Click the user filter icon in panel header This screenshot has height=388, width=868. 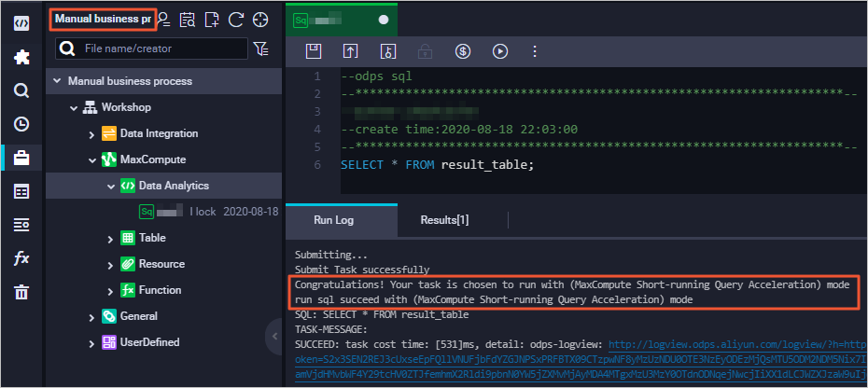point(164,20)
